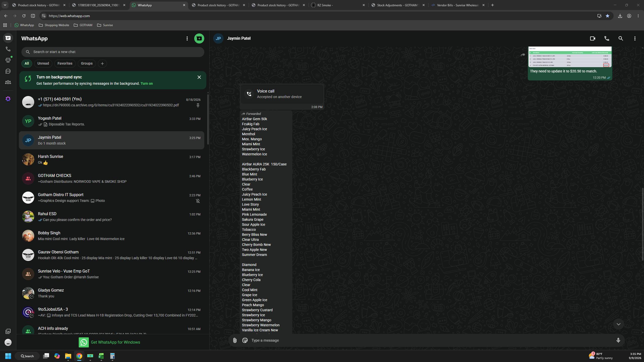The image size is (644, 362).
Task: Select the Groups chat filter
Action: (87, 64)
